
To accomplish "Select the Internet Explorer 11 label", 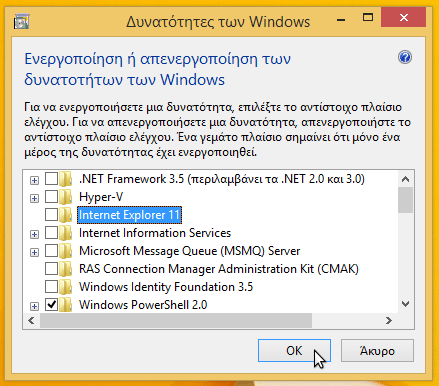I will [129, 215].
